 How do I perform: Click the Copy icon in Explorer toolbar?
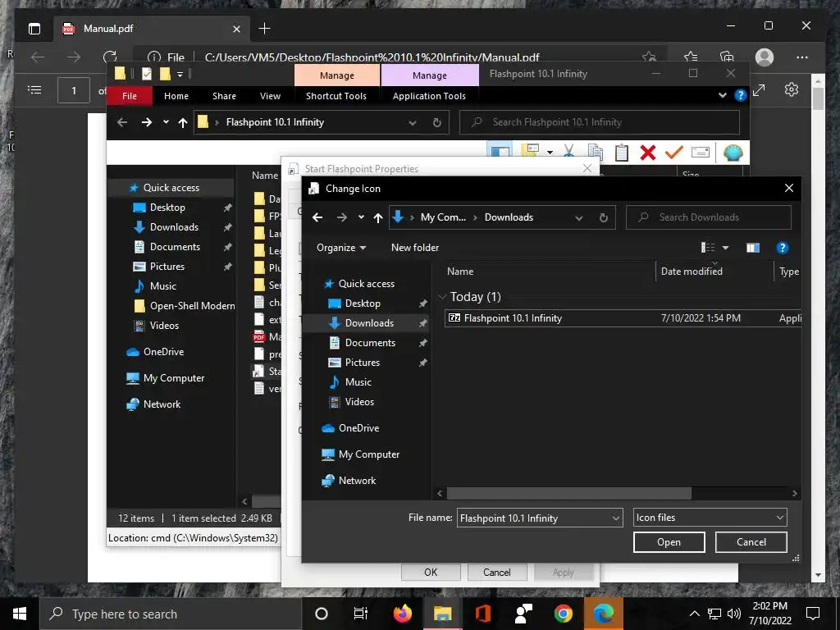coord(596,153)
